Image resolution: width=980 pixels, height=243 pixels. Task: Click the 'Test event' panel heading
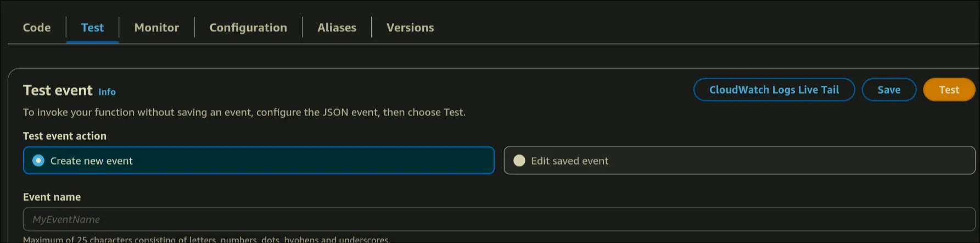coord(58,90)
